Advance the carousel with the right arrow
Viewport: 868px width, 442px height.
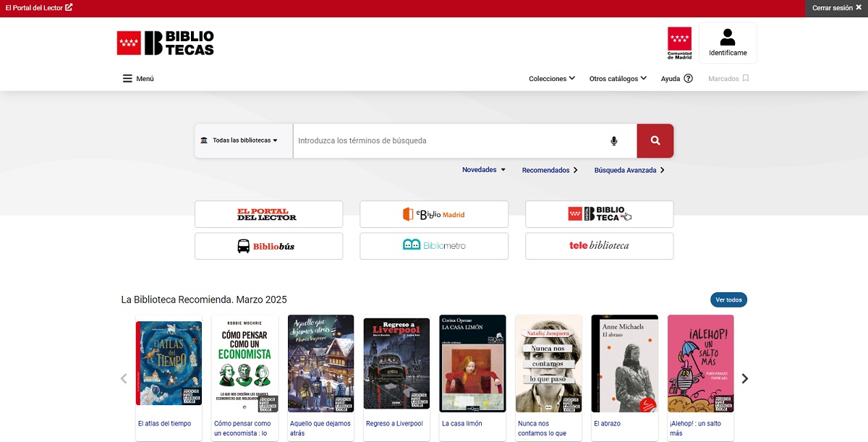[744, 378]
